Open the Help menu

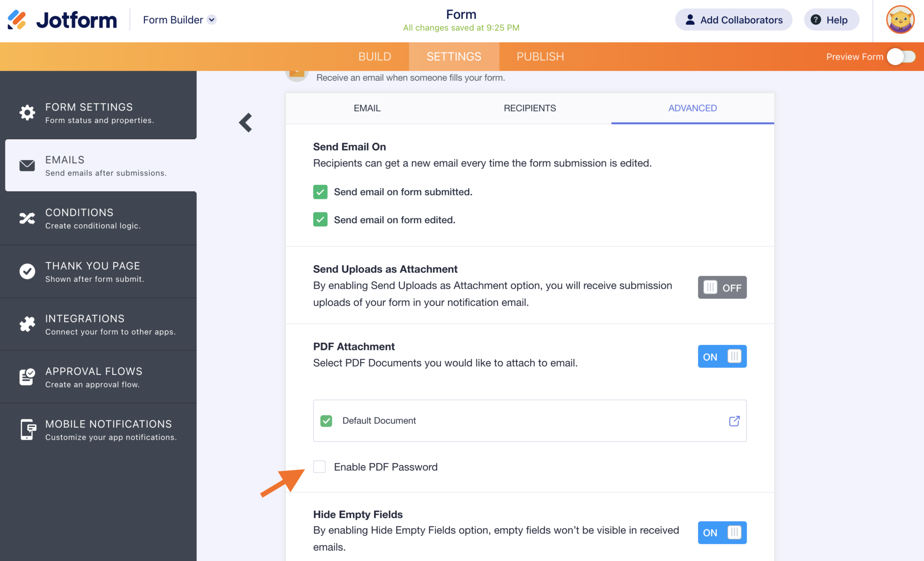click(x=831, y=19)
